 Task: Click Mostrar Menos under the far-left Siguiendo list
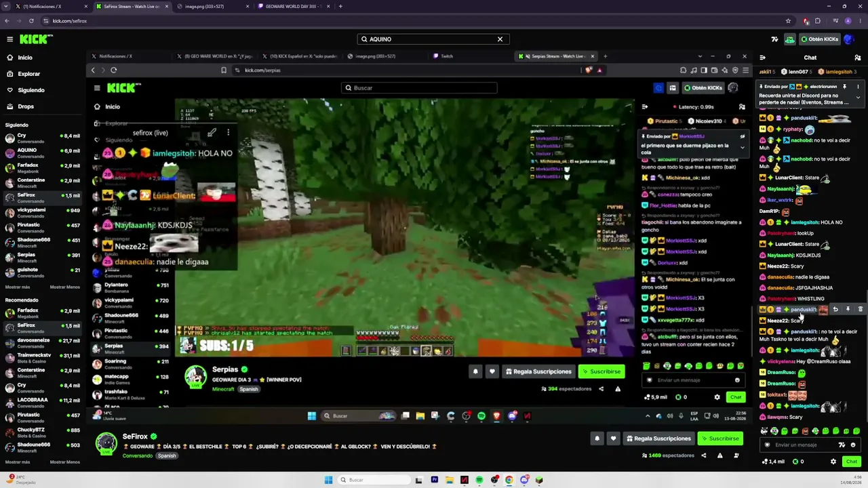[x=65, y=287]
